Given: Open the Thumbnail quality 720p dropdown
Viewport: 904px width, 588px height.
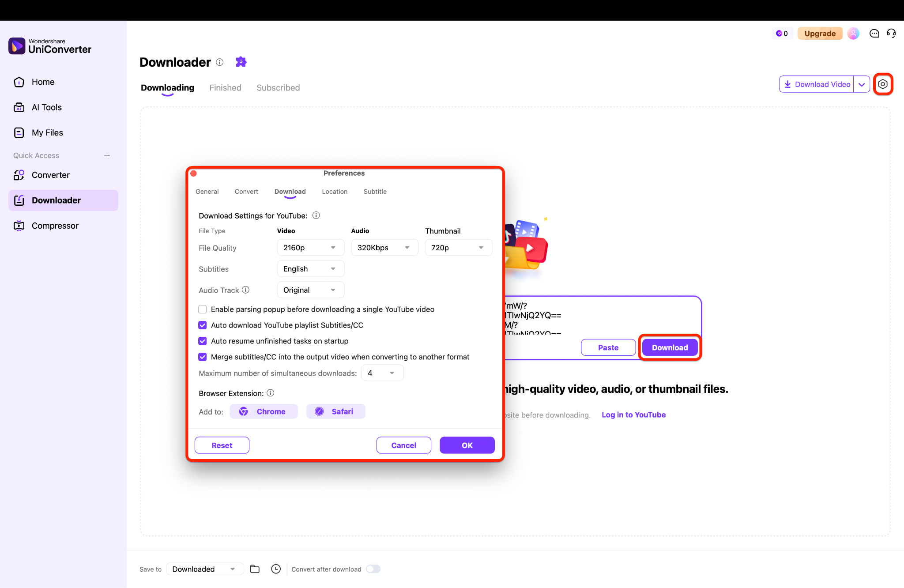Looking at the screenshot, I should pyautogui.click(x=458, y=248).
